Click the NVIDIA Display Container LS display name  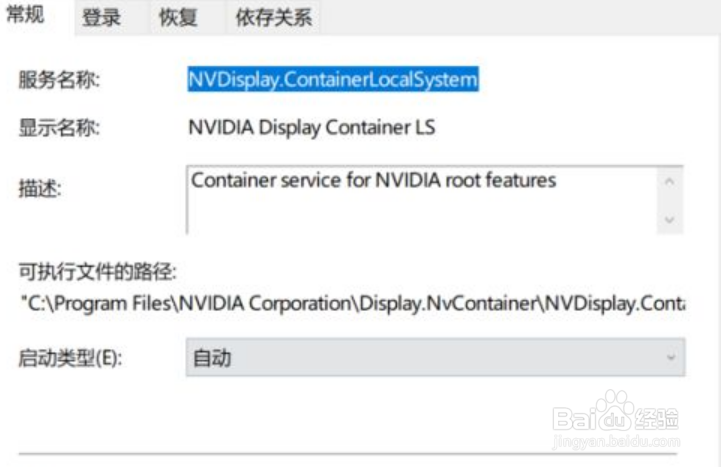(312, 128)
